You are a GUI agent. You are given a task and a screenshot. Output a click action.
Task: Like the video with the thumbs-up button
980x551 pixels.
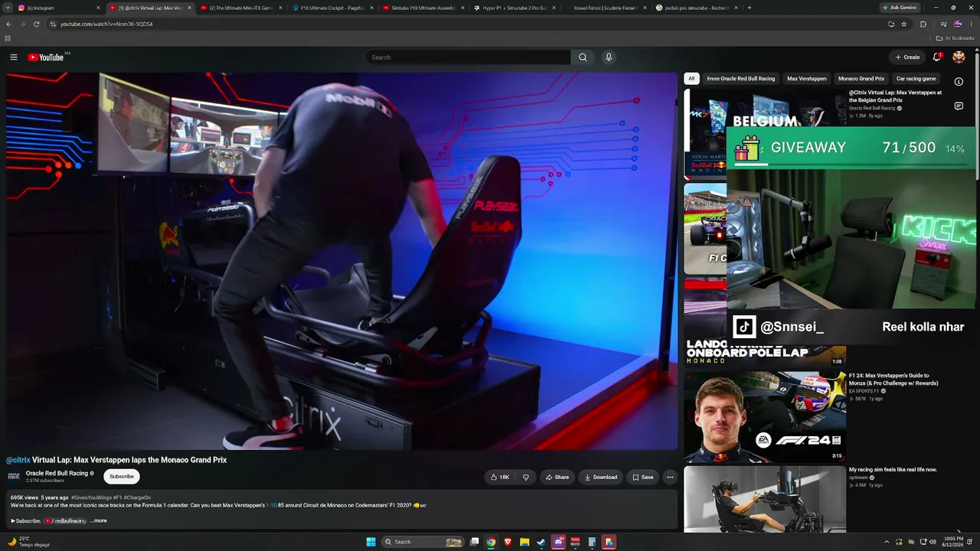499,478
